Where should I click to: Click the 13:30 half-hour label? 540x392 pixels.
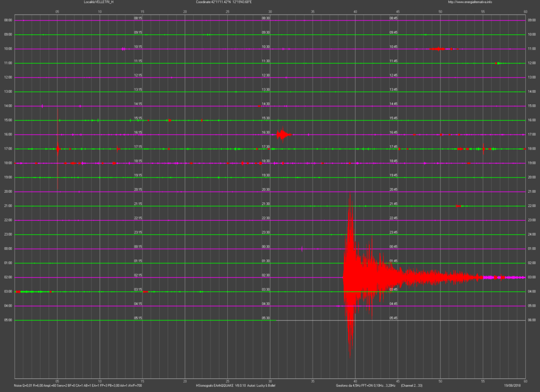click(x=266, y=90)
